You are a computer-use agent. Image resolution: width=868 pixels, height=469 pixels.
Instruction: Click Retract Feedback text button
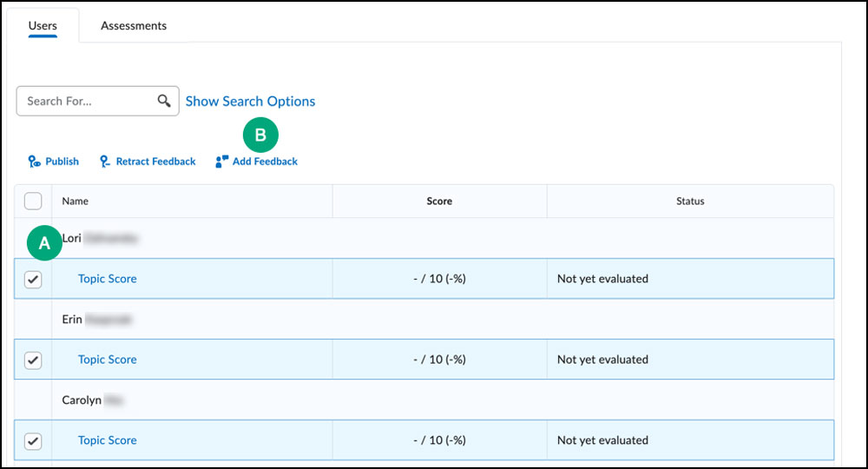155,162
